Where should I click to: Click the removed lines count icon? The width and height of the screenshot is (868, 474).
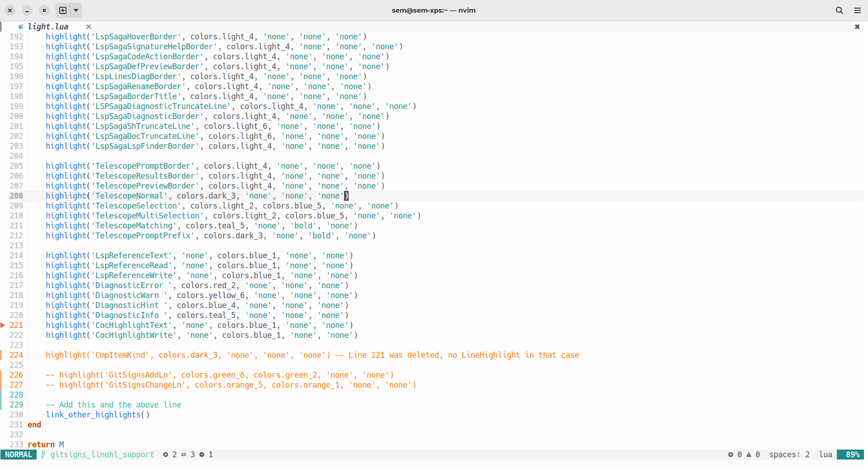click(x=202, y=455)
